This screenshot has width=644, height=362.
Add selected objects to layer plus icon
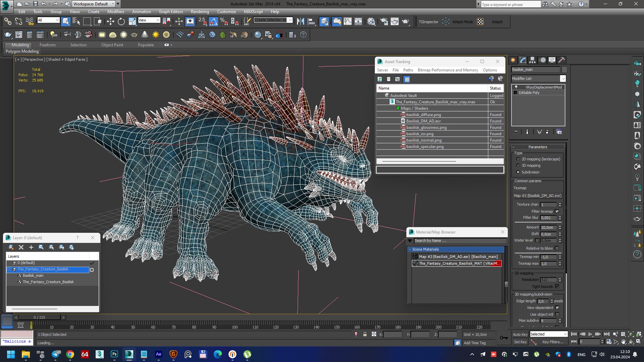coord(31,247)
